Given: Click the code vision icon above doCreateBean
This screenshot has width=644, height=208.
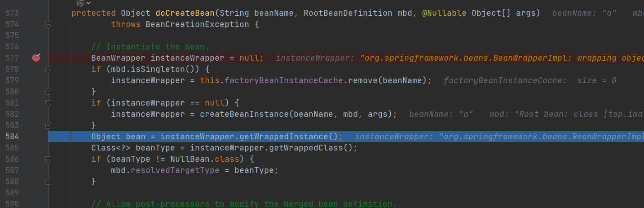Looking at the screenshot, I should tap(80, 3).
